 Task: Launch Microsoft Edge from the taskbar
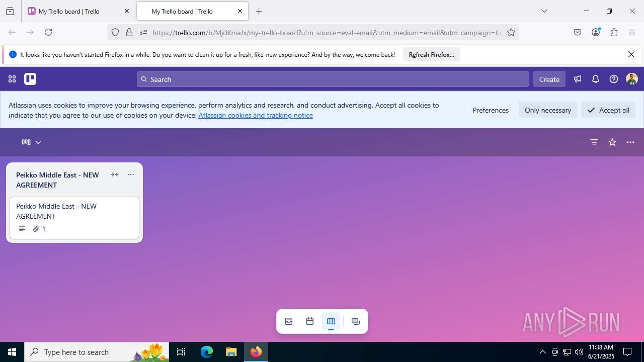[x=207, y=352]
